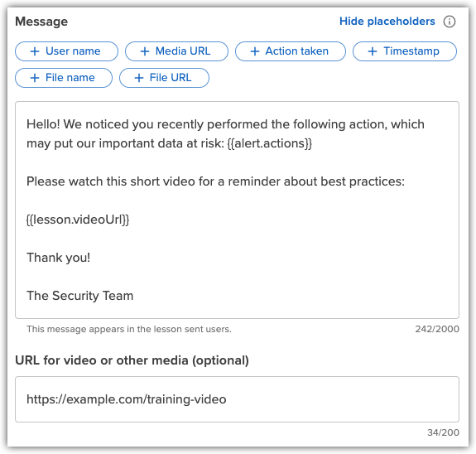Click the 34/200 character counter
This screenshot has height=454, width=476.
click(443, 432)
